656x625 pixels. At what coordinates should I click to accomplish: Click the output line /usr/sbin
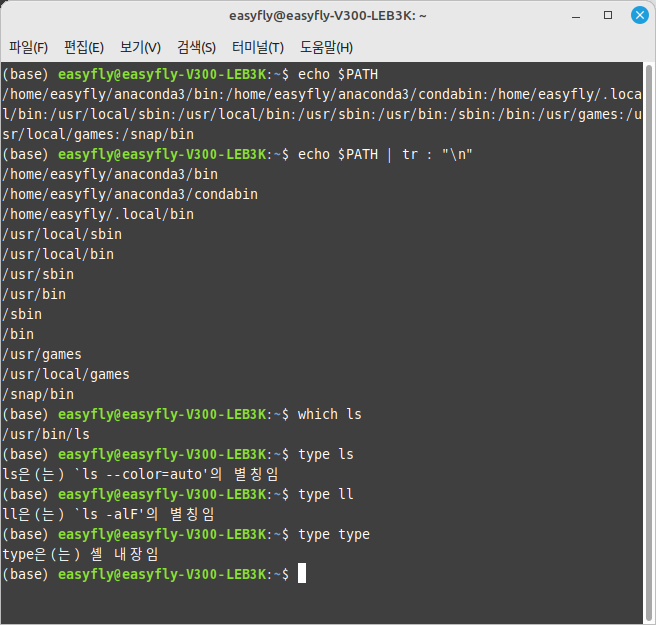coord(38,275)
